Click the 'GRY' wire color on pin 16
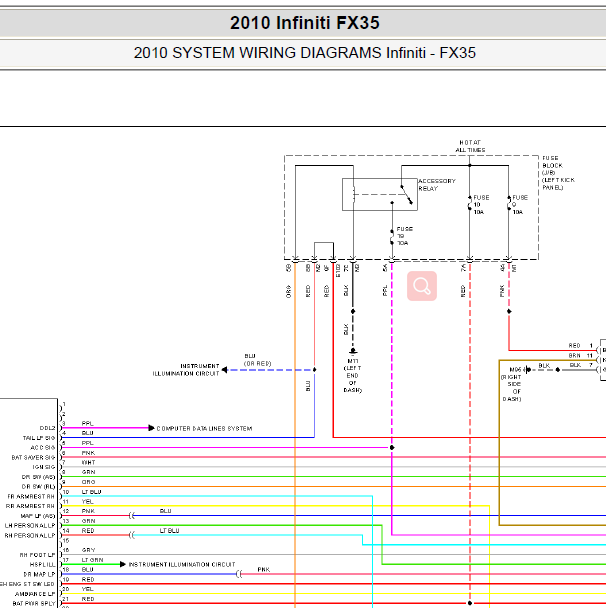Screen dimensions: 606x608 pos(88,550)
